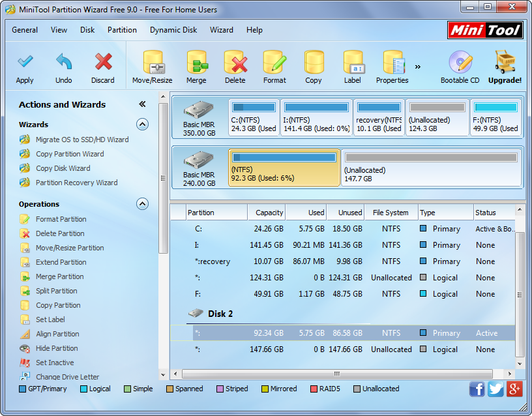Viewport: 532px width, 416px height.
Task: Click the horizontal scrollbar right arrow
Action: pyautogui.click(x=510, y=374)
